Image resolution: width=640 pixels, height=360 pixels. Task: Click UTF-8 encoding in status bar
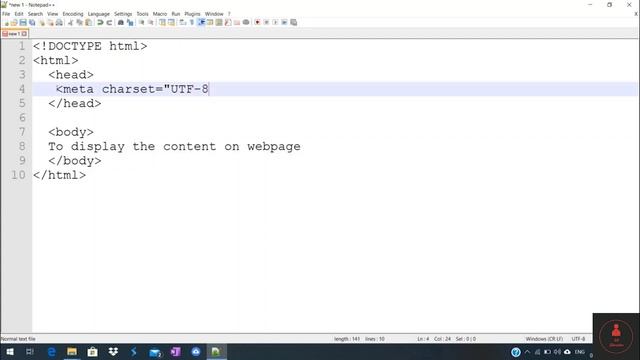click(x=578, y=339)
